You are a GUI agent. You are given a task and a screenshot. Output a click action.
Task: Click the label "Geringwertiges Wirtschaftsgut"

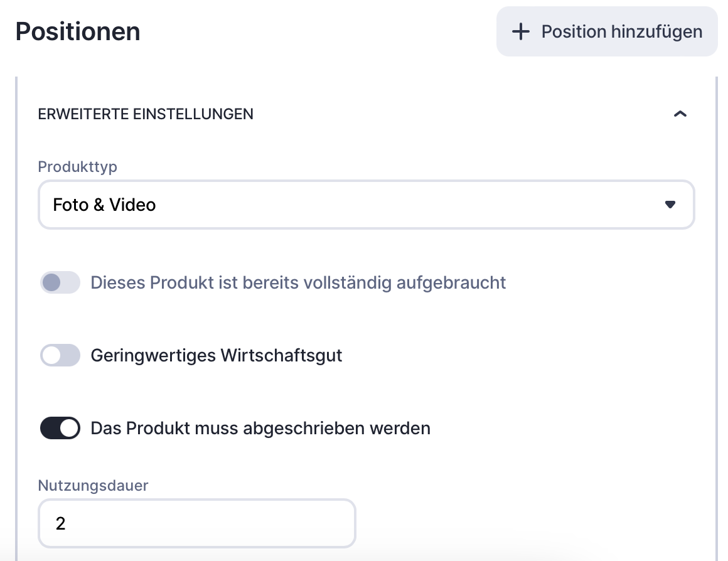point(217,355)
